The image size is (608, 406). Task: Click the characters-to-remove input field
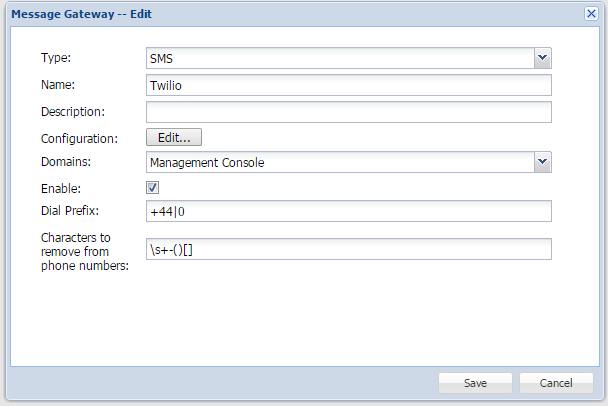[349, 248]
